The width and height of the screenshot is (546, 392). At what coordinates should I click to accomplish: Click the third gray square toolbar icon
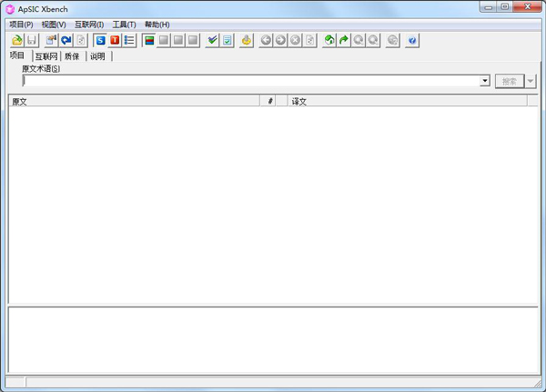[x=193, y=40]
